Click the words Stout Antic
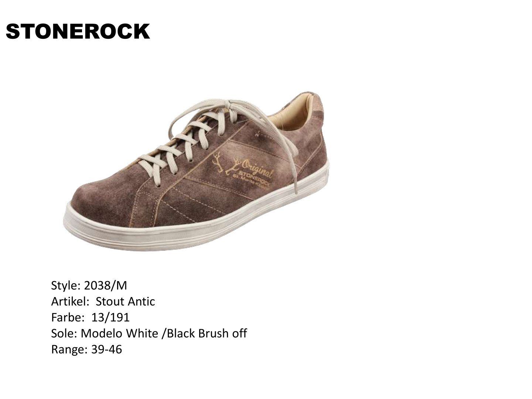The width and height of the screenshot is (532, 399). point(125,301)
